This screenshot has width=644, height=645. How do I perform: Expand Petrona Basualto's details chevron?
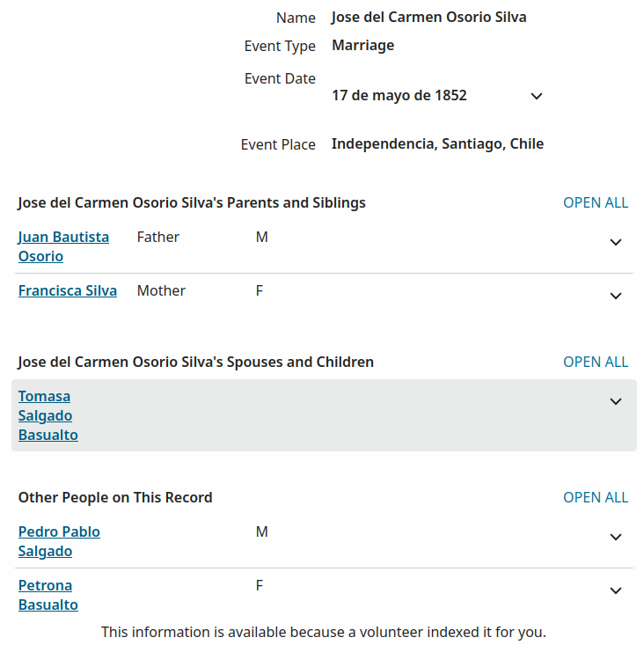pos(615,590)
